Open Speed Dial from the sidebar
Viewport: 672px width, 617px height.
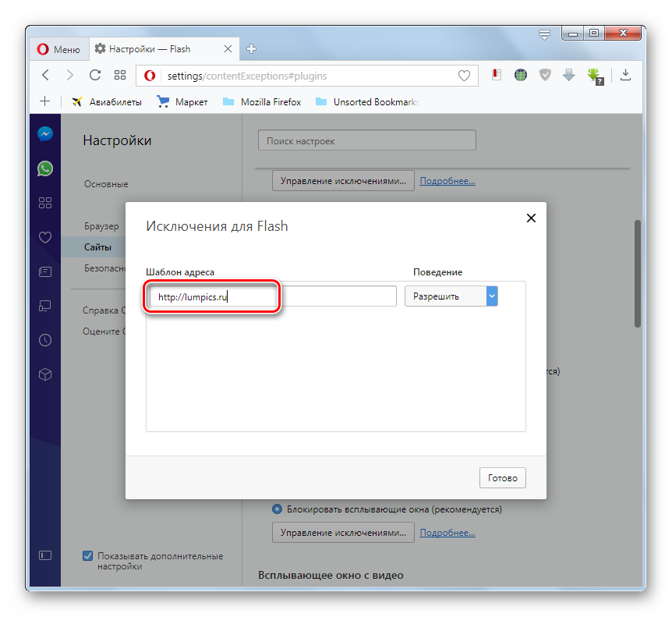(x=45, y=203)
